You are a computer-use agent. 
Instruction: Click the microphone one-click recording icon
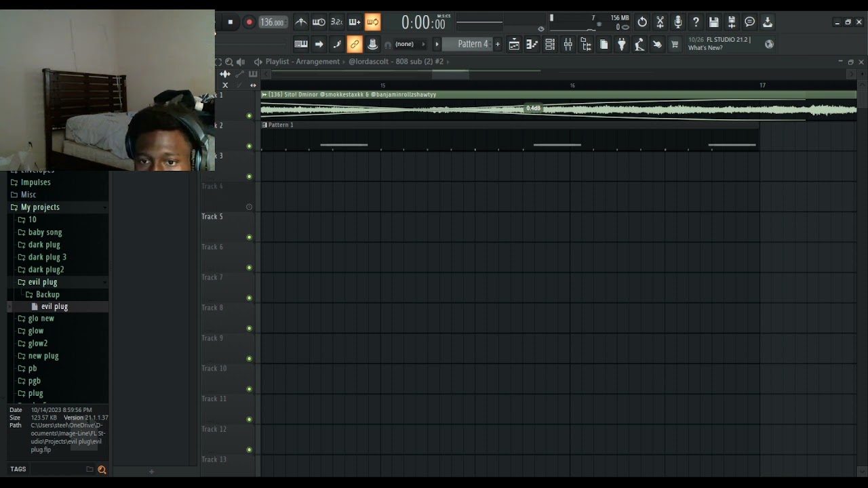677,22
